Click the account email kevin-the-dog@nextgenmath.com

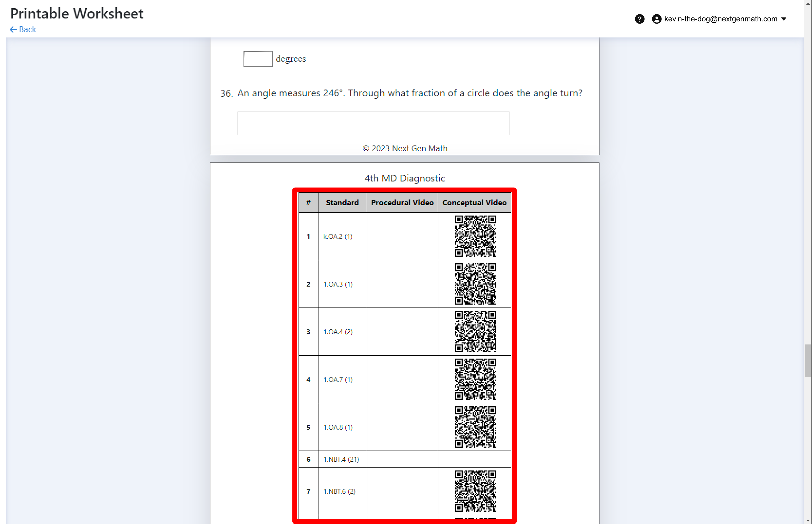point(720,19)
